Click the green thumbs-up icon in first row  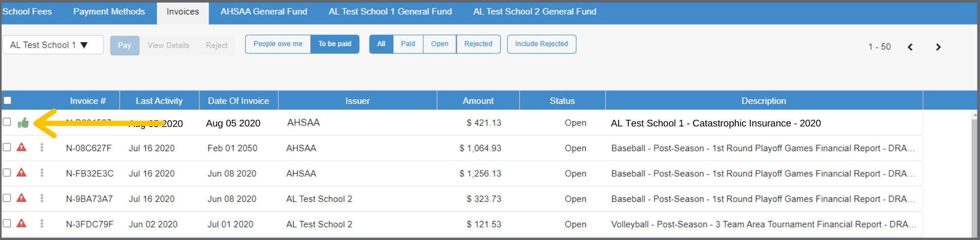pyautogui.click(x=23, y=123)
